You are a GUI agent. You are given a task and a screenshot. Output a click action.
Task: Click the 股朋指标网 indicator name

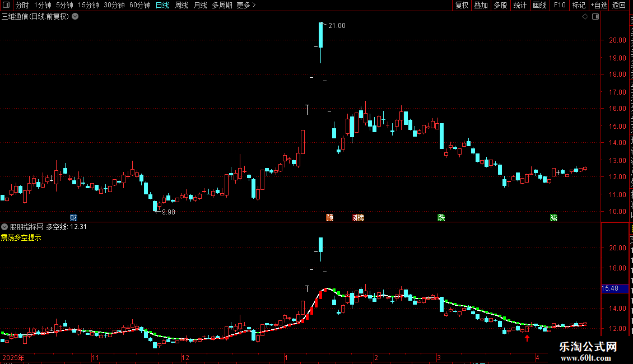(x=27, y=227)
